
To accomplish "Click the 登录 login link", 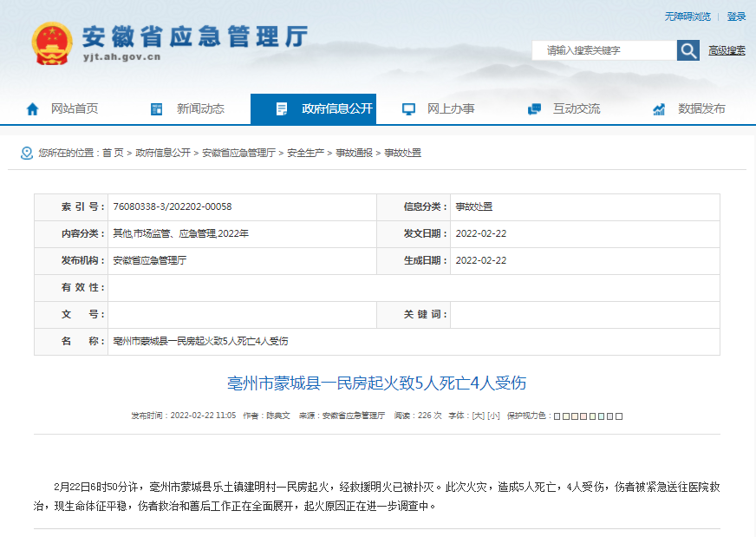I will tap(736, 16).
